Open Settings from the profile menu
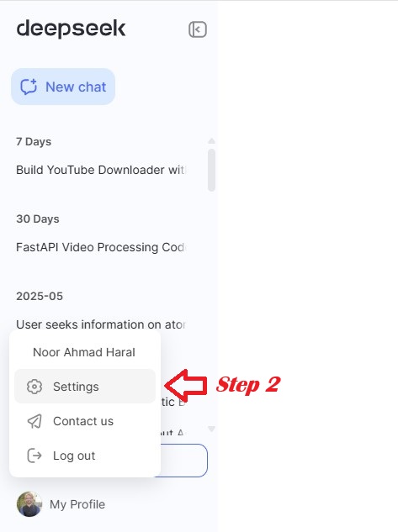 85,387
